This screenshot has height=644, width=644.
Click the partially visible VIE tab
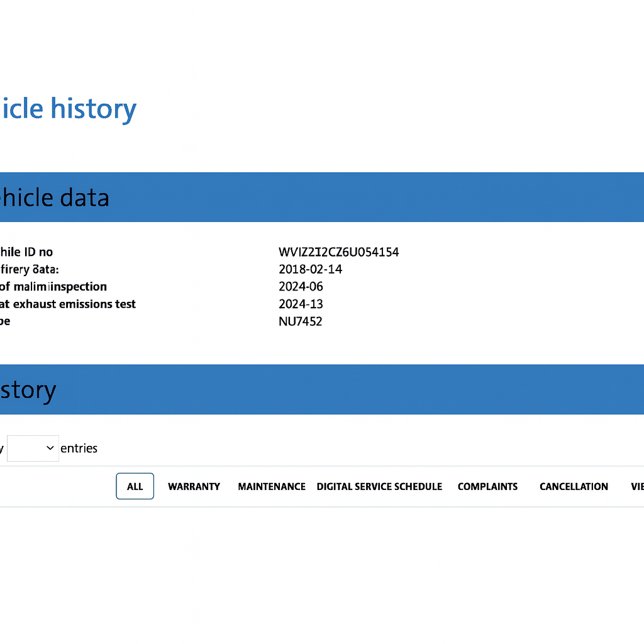pyautogui.click(x=636, y=486)
